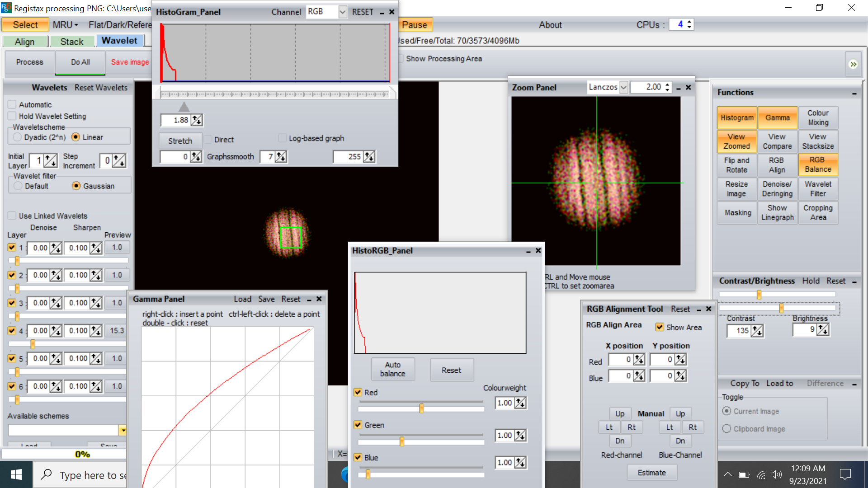Screen dimensions: 868x488
Task: Minimize the HistoRGB_Panel
Action: (528, 251)
